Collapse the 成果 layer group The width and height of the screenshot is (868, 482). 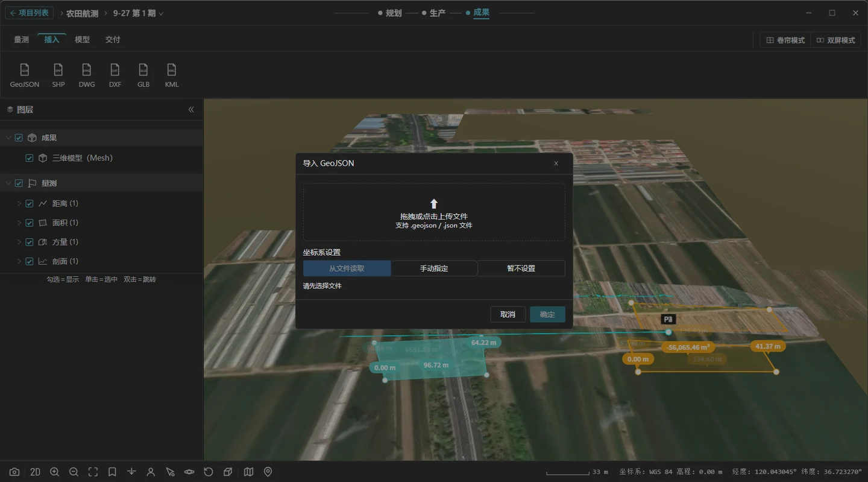(8, 138)
